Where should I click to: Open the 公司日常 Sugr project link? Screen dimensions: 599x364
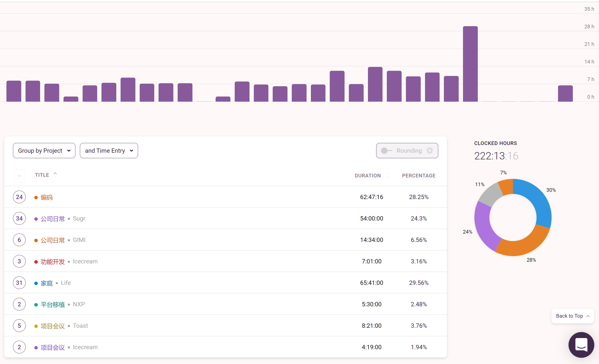pos(53,219)
